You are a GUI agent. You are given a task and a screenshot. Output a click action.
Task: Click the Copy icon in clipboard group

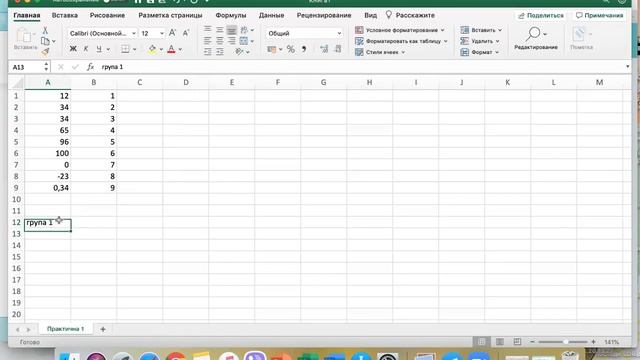click(x=46, y=41)
